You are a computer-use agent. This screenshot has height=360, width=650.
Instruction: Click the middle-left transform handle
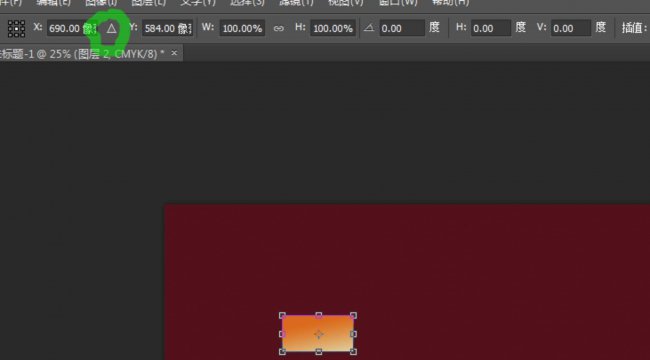282,334
